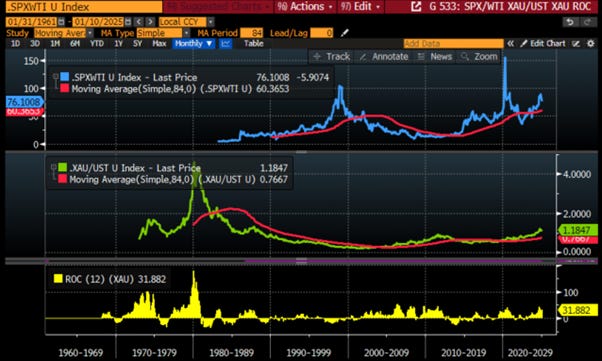Click the 31.882 yellow ROC value label
This screenshot has width=602, height=361.
pos(577,310)
